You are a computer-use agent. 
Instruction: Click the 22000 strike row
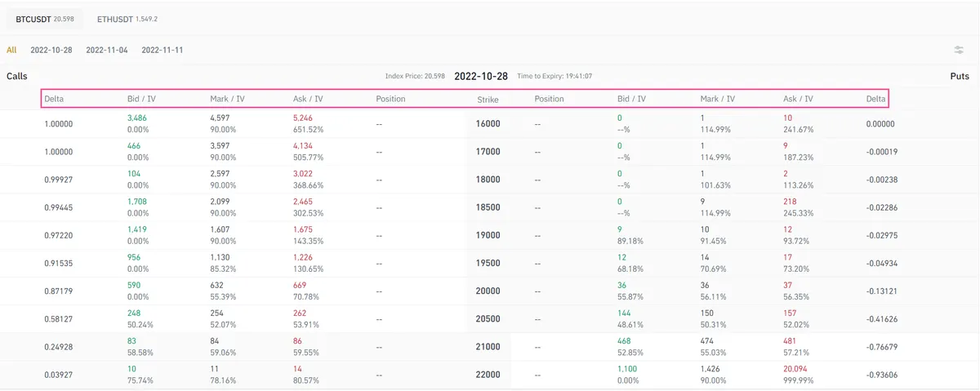click(488, 374)
